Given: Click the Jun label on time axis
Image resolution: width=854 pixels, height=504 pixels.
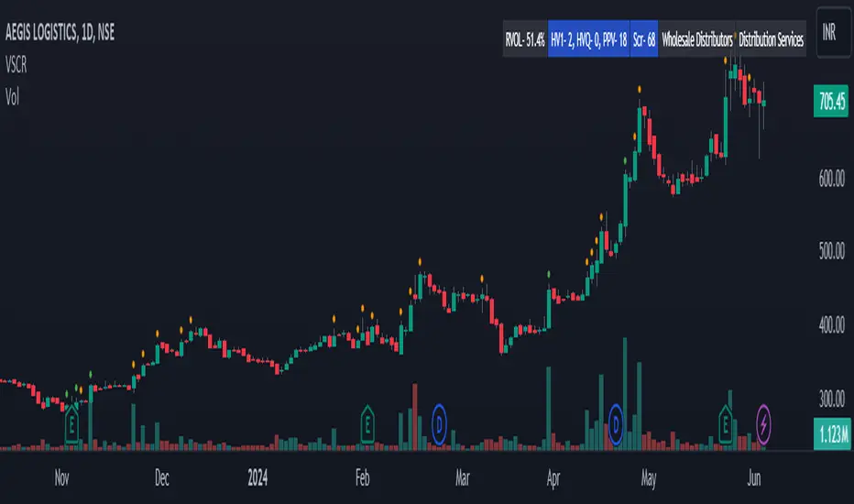Looking at the screenshot, I should click(x=754, y=478).
